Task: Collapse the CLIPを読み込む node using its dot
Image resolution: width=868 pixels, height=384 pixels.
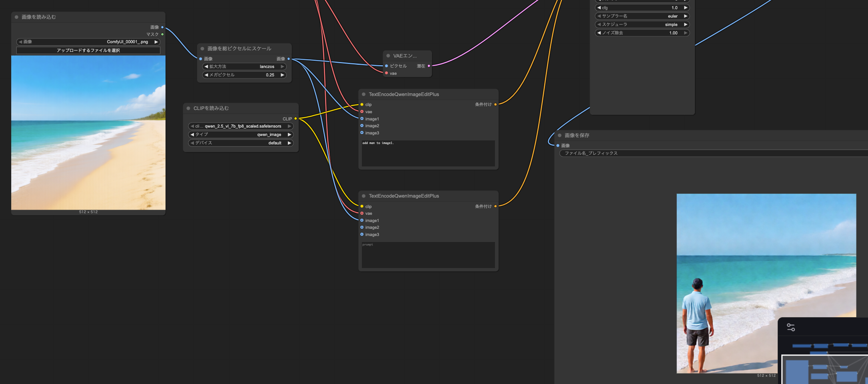Action: pos(188,108)
